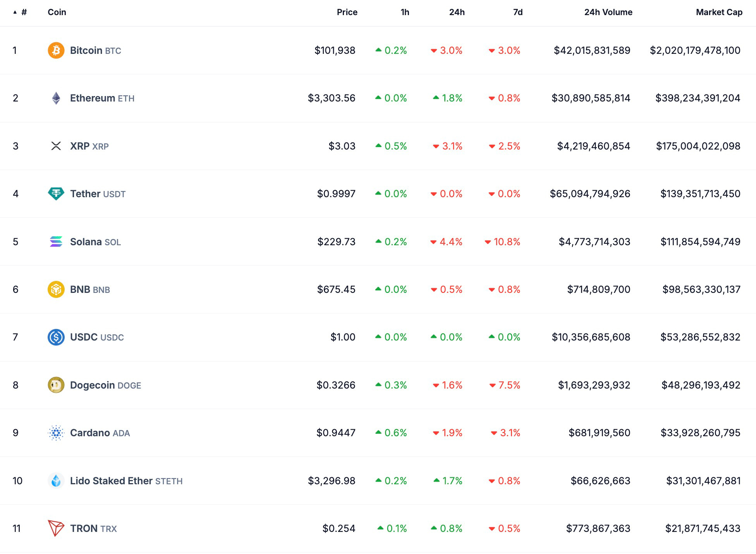
Task: Click Lido Staked Ether volume $66,626,663
Action: 601,481
